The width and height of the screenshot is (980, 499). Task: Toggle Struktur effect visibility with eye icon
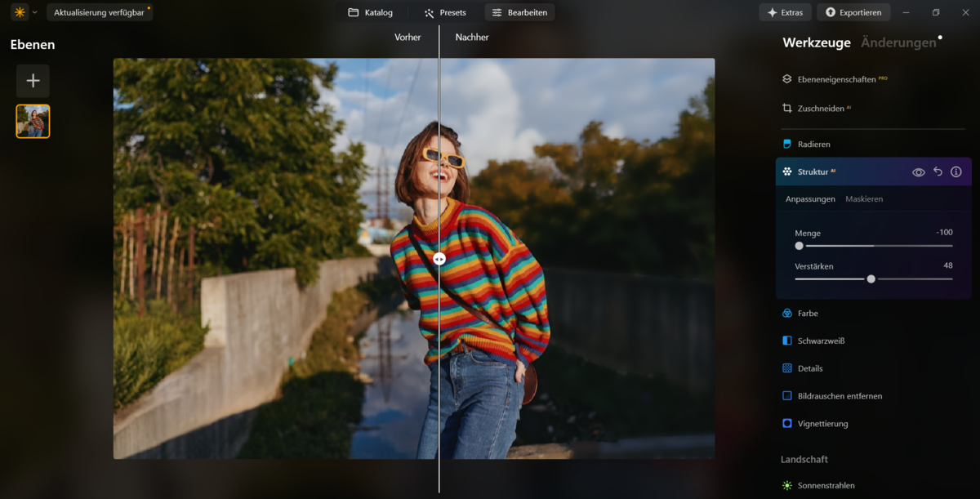pos(918,172)
